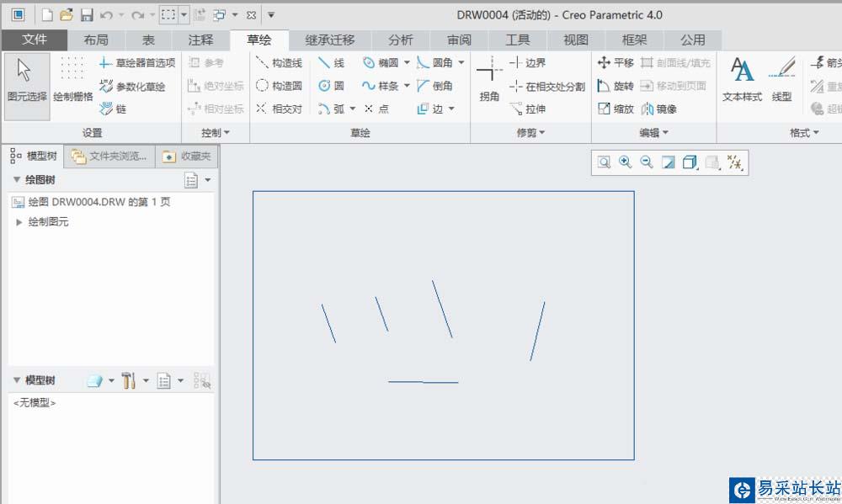Click the refit view icon in graphics toolbar
Viewport: 842px width, 504px height.
pyautogui.click(x=604, y=162)
